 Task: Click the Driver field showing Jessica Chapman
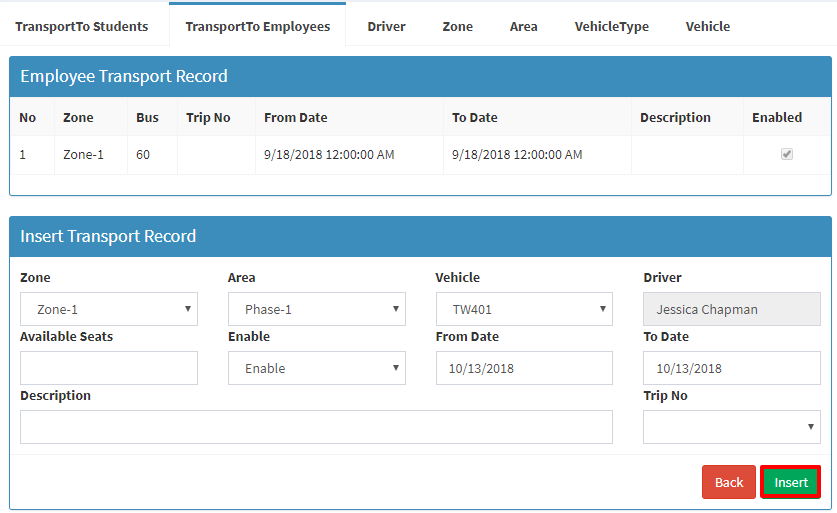tap(732, 309)
